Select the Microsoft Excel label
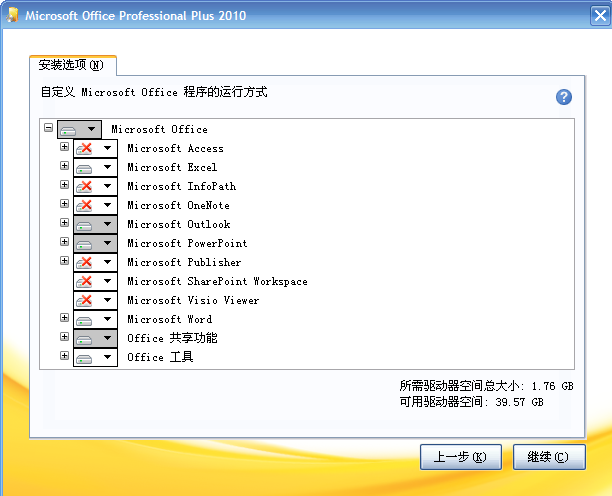The image size is (612, 496). pos(172,167)
